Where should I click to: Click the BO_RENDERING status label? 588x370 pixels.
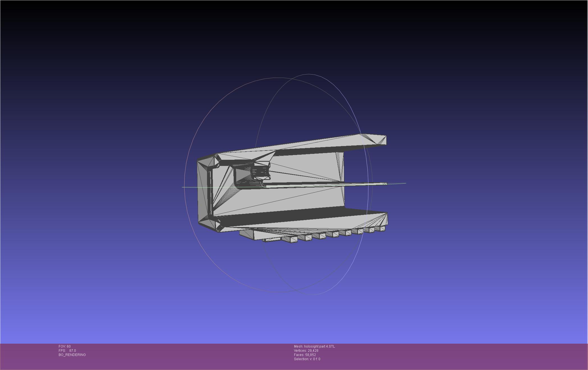click(x=72, y=355)
